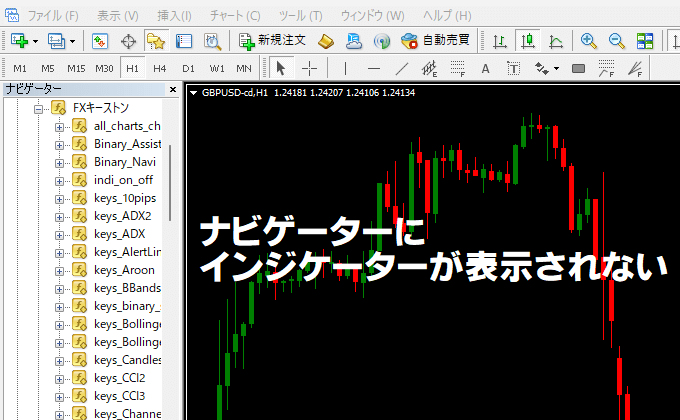Select the H1 timeframe

pyautogui.click(x=132, y=68)
